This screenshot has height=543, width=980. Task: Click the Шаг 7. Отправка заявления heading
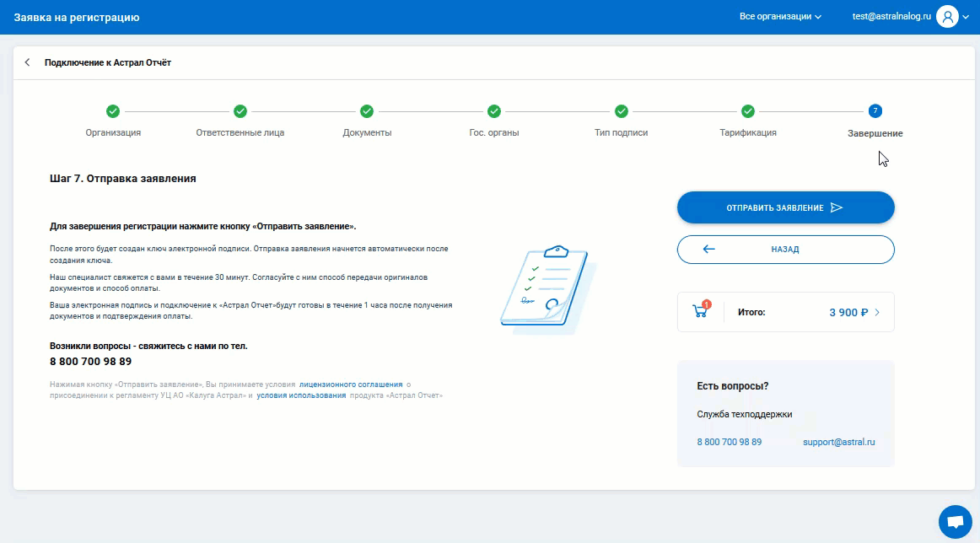point(122,179)
